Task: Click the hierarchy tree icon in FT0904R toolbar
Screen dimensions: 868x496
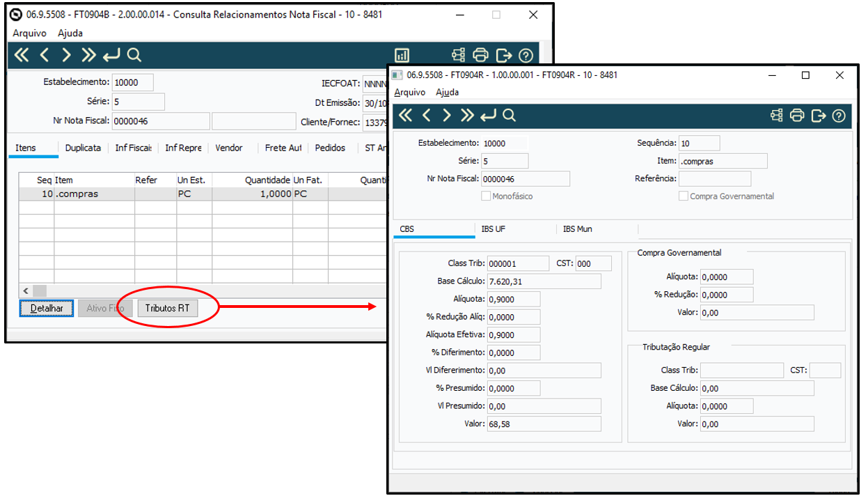Action: click(777, 115)
